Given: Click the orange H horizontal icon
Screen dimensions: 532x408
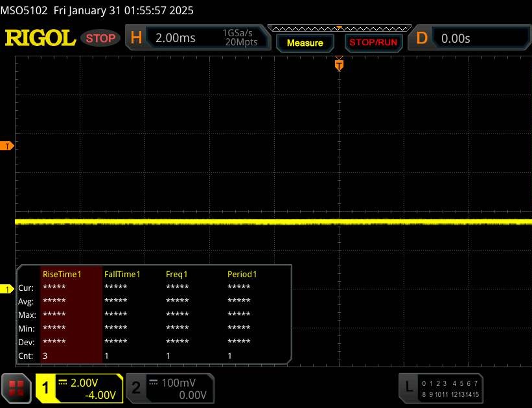Looking at the screenshot, I should [x=136, y=38].
